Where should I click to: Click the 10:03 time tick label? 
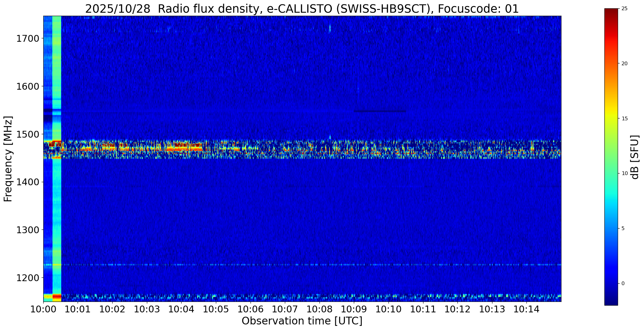pyautogui.click(x=147, y=309)
